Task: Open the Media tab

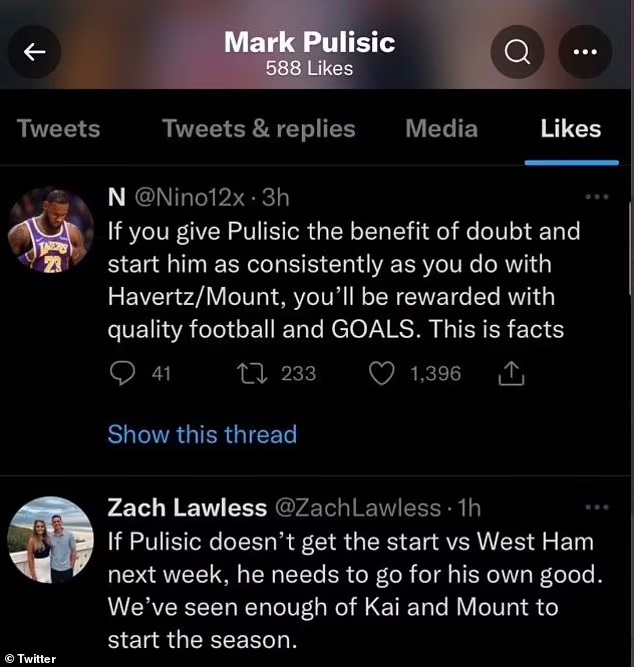Action: point(441,129)
